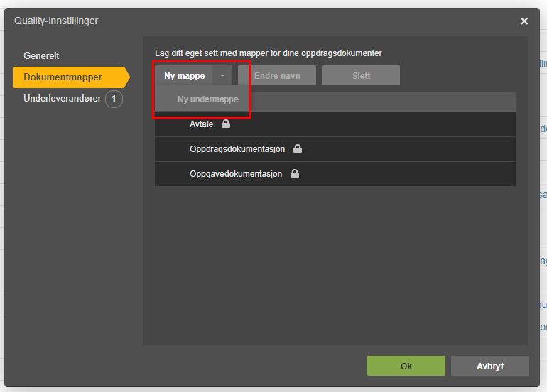Click the lock icon beside Oppdragsdokumentasjon

click(x=297, y=148)
